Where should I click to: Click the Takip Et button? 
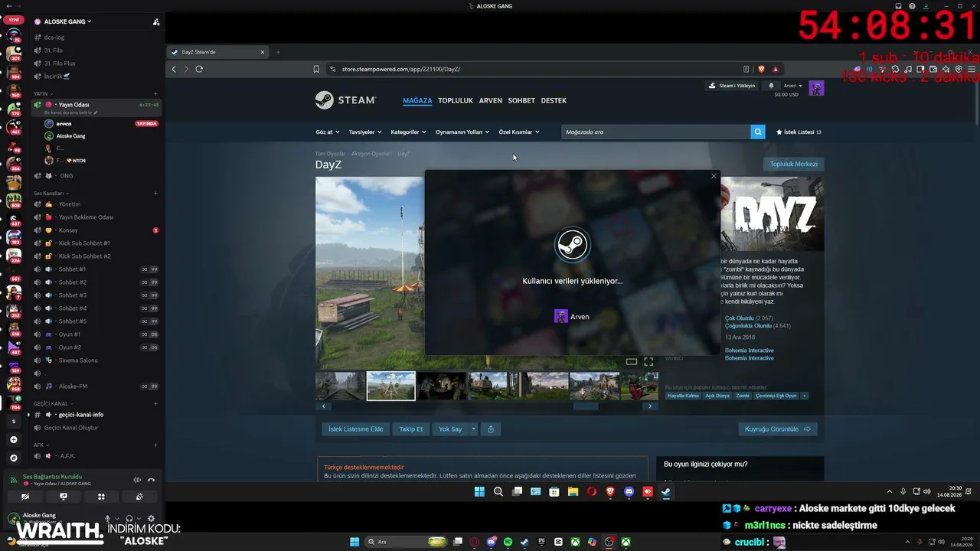[x=411, y=429]
